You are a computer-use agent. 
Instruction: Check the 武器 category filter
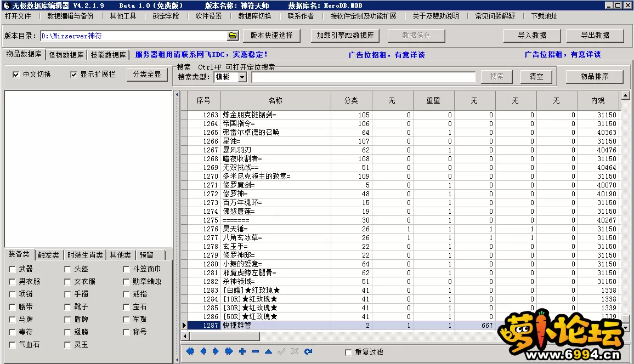[12, 269]
